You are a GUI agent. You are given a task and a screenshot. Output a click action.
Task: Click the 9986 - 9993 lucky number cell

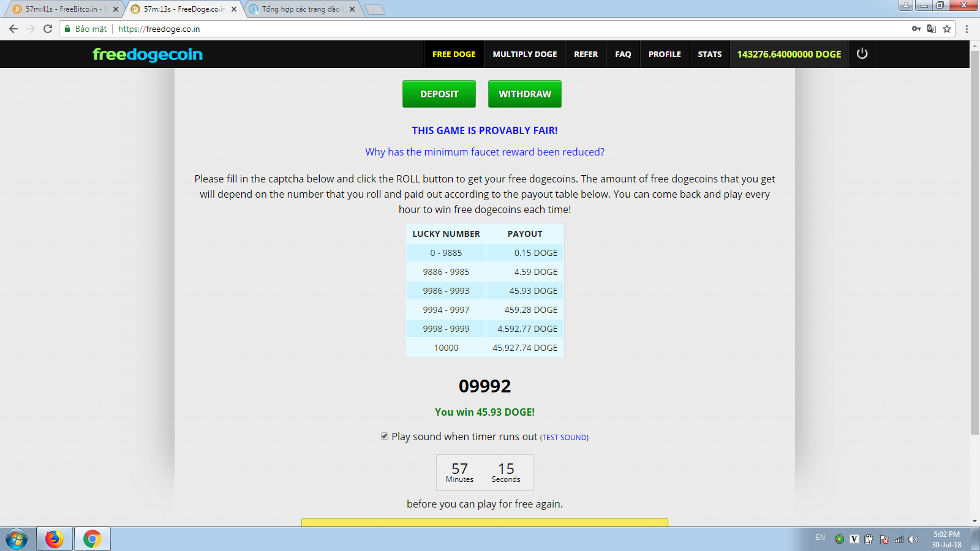[446, 291]
